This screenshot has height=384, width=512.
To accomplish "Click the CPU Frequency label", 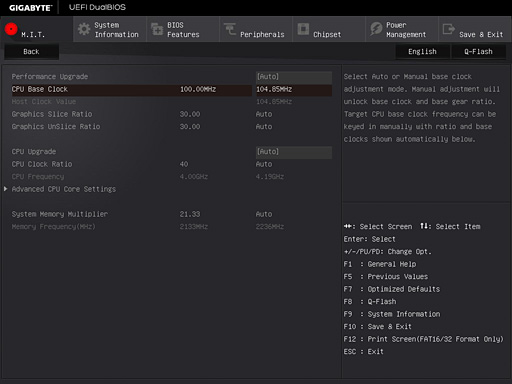I will click(x=38, y=177).
